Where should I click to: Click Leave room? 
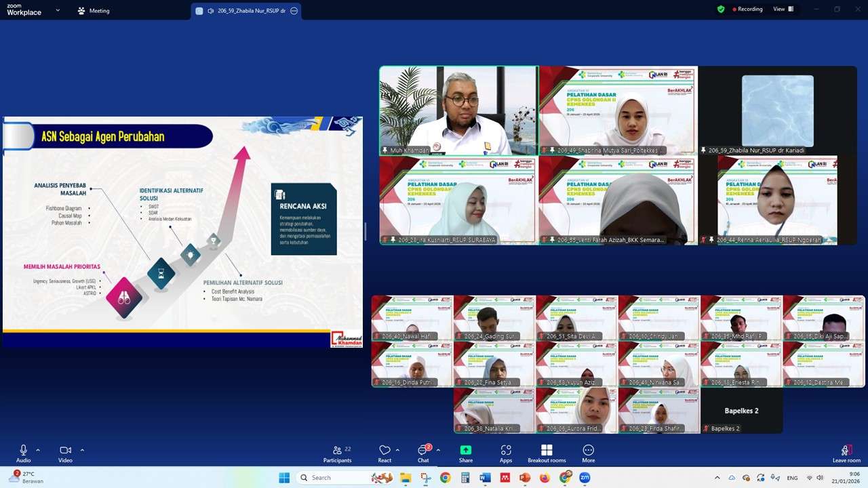coord(846,452)
